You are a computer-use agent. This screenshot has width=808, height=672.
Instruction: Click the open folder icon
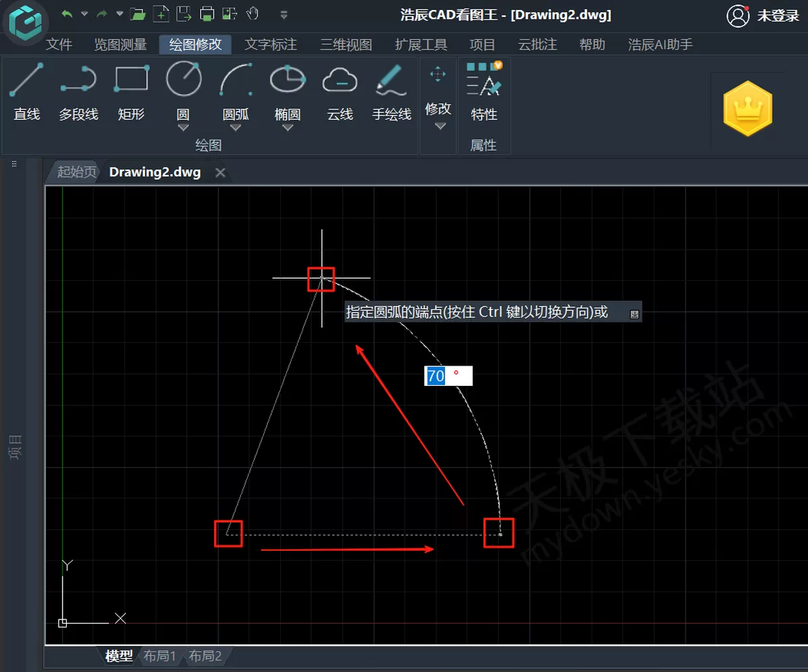coord(137,13)
